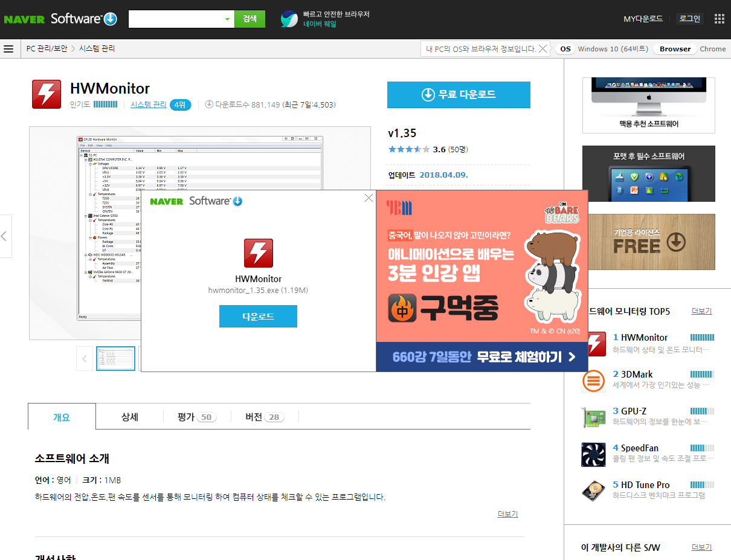
Task: Open SpeedFan entry in TOP5 list
Action: pos(640,448)
